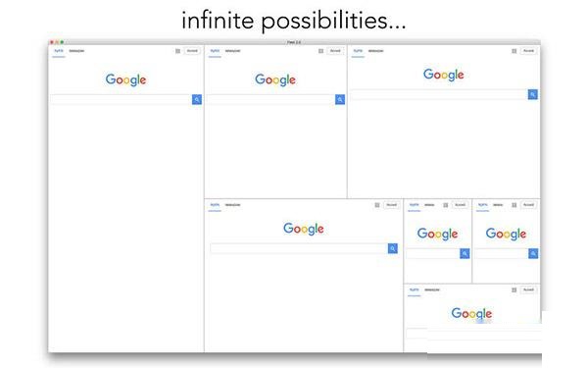The height and width of the screenshot is (368, 588).
Task: Click the search icon in the right small pane
Action: pos(533,254)
